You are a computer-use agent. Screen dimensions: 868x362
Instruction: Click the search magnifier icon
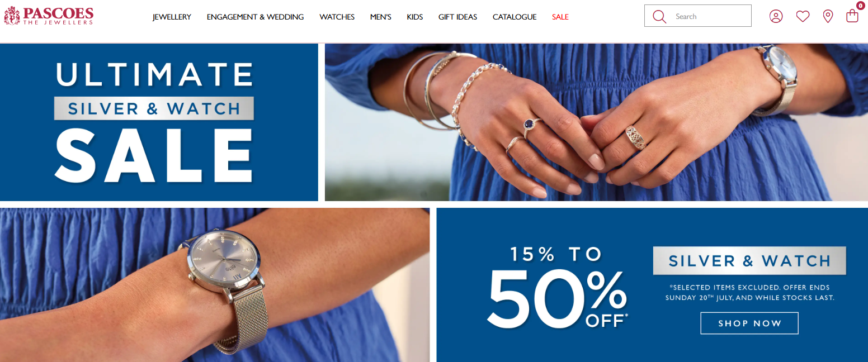659,16
